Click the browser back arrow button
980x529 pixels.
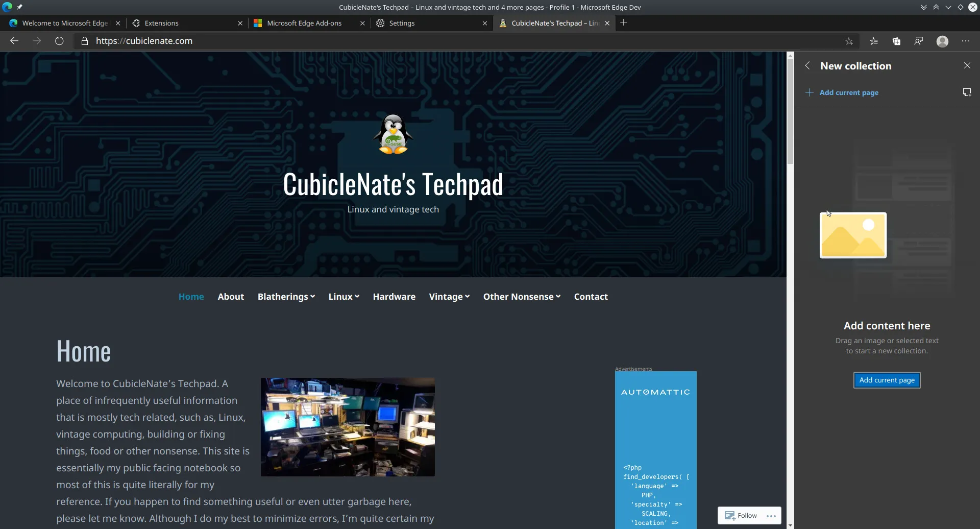(x=14, y=41)
